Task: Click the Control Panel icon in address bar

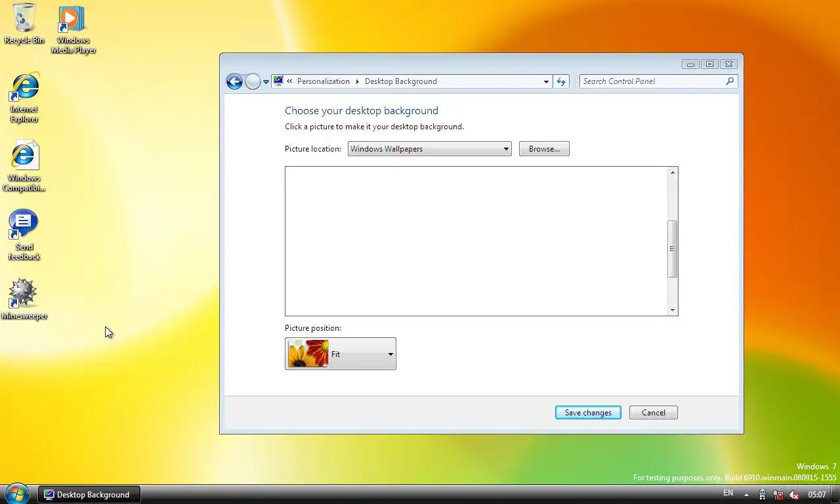Action: (278, 81)
